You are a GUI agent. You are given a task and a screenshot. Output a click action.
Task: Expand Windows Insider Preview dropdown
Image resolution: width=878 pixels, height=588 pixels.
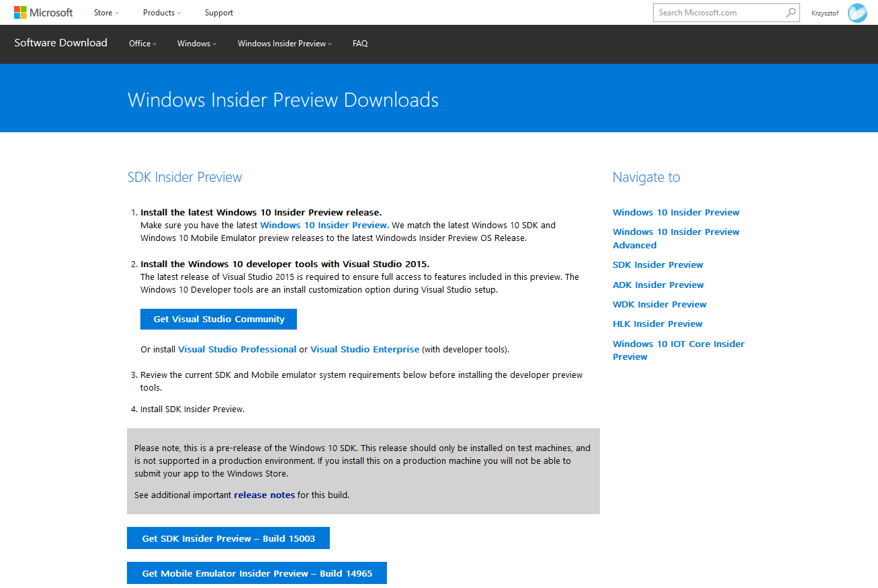coord(285,44)
